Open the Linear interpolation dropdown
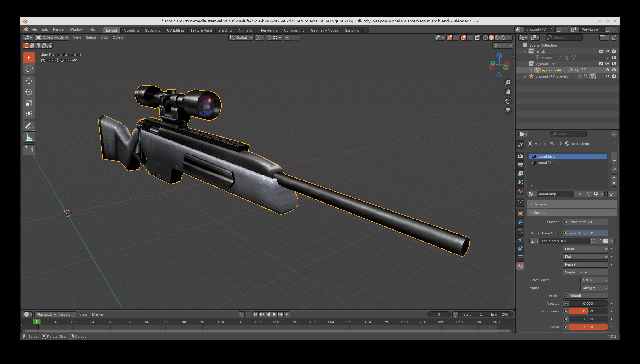 pyautogui.click(x=586, y=249)
